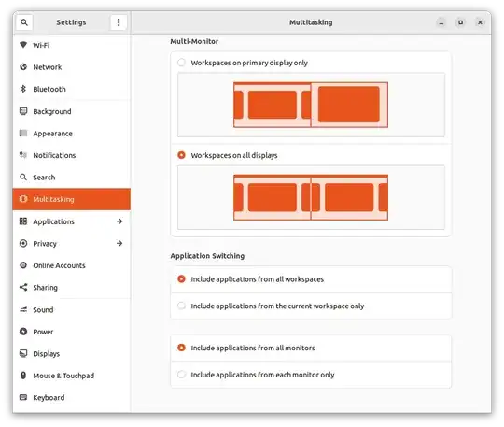Maximize the Settings window
The width and height of the screenshot is (504, 427).
coord(461,22)
